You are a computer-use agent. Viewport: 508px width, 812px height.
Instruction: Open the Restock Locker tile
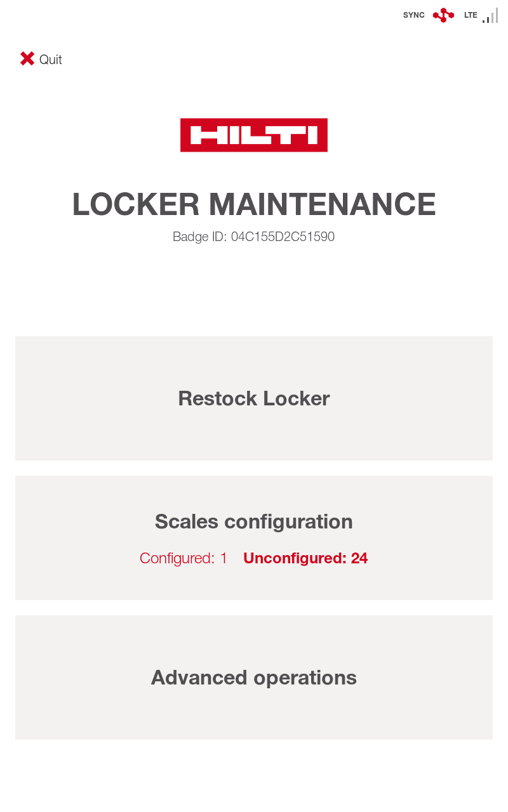(254, 398)
